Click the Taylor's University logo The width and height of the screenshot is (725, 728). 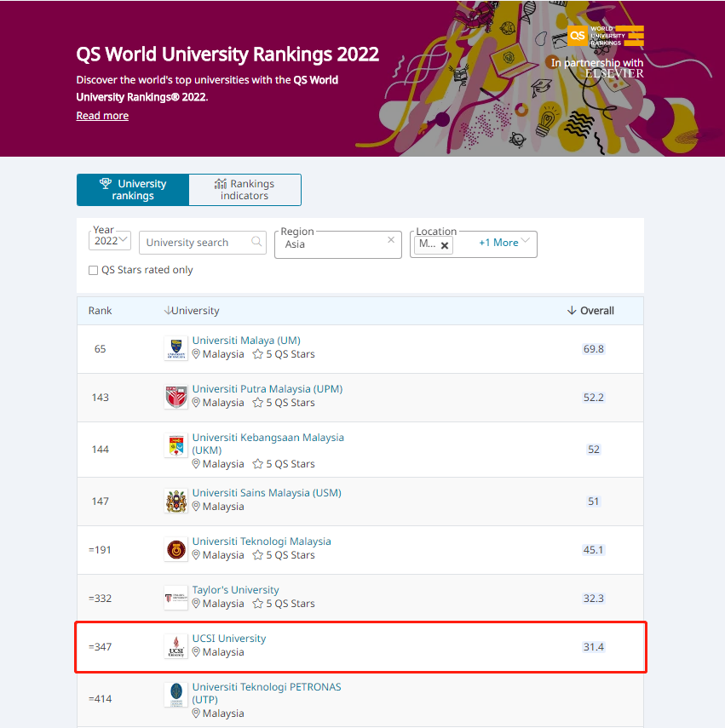(176, 598)
